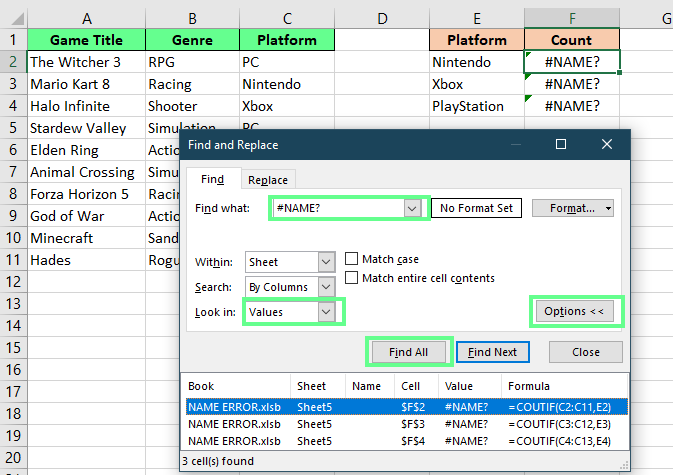Open the Within dropdown set to Sheet

326,261
